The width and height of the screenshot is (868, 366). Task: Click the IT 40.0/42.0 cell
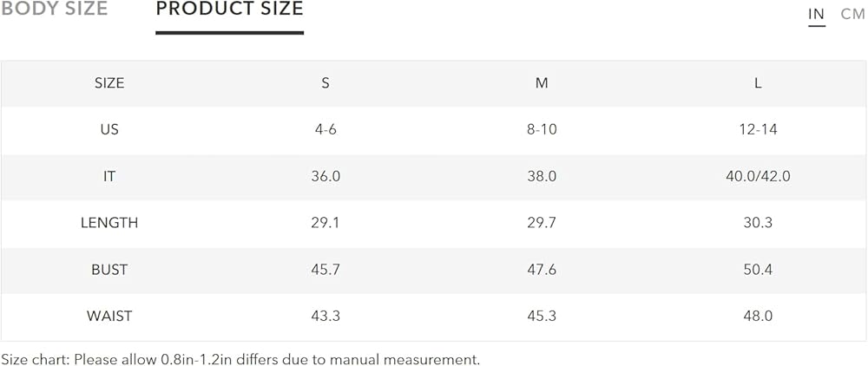pos(758,177)
